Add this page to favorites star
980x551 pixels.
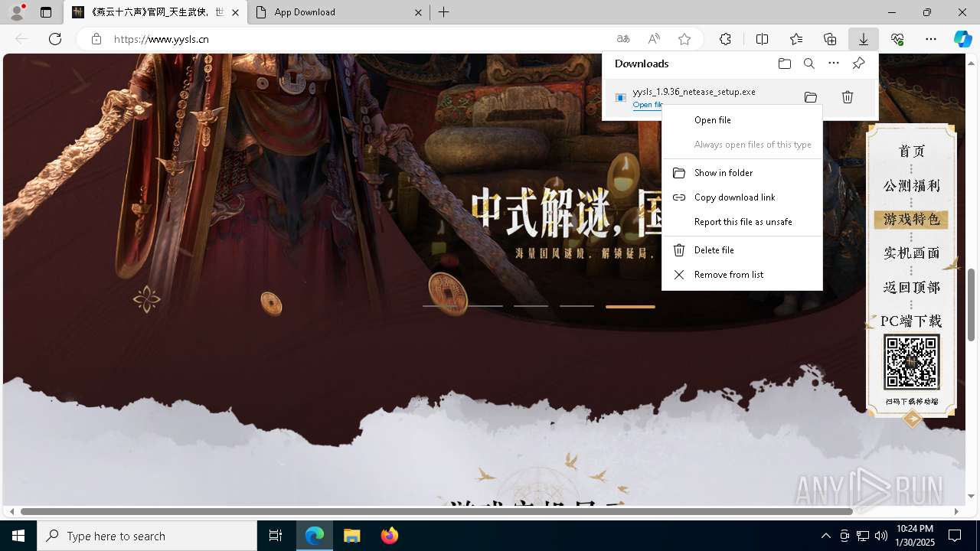pos(684,39)
